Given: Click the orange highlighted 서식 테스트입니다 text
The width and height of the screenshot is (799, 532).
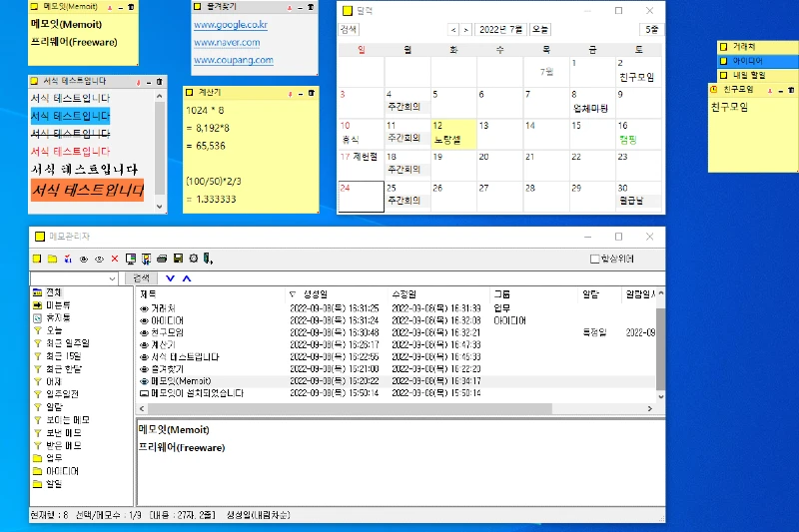Looking at the screenshot, I should [x=88, y=190].
